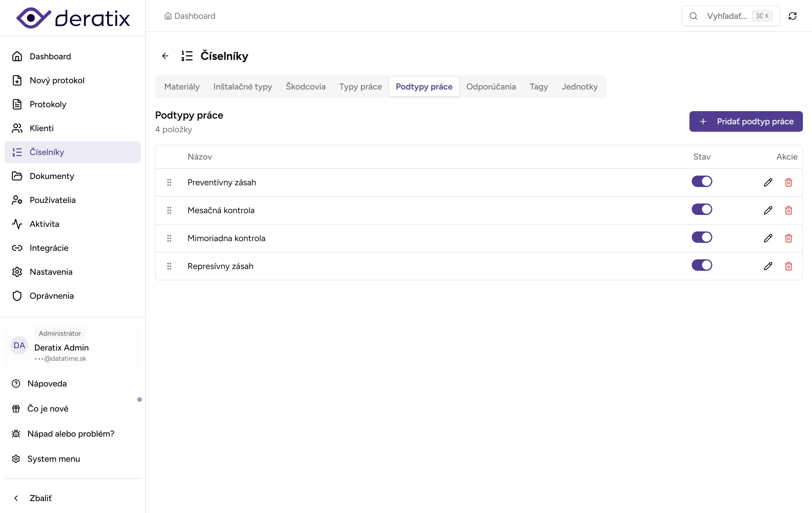
Task: Click the back arrow next to Číselníky
Action: tap(165, 56)
